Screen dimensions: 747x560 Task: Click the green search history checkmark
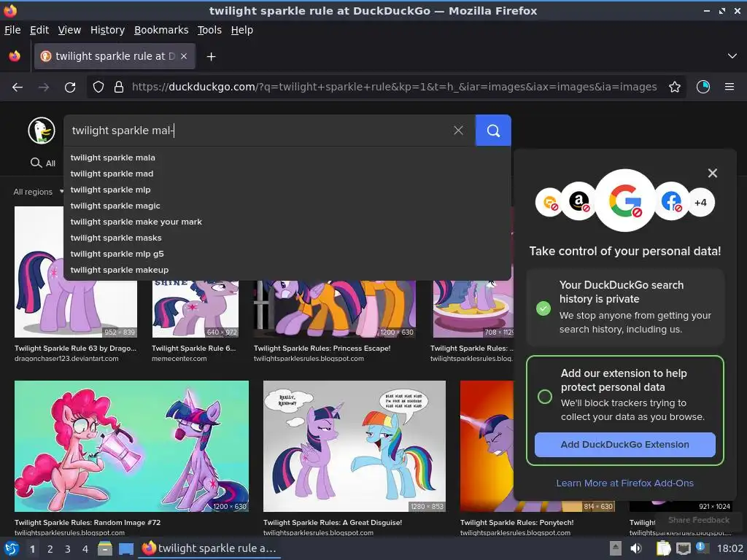tap(543, 308)
